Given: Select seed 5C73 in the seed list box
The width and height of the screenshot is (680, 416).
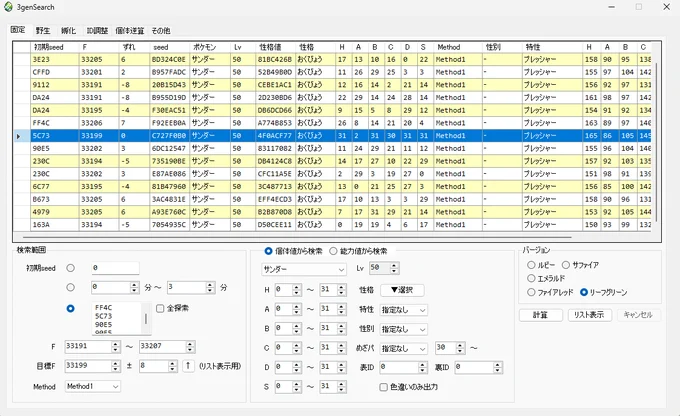Looking at the screenshot, I should tap(104, 316).
